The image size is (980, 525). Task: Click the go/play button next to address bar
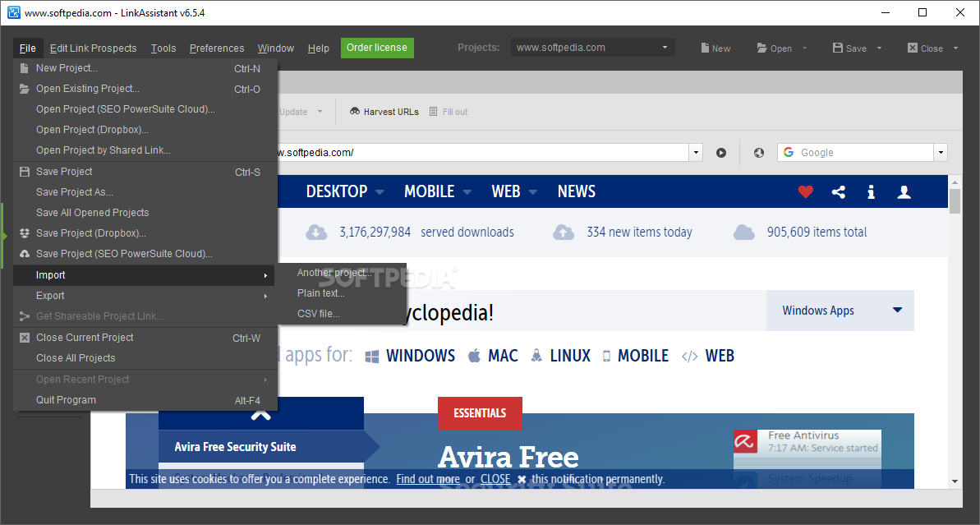(x=721, y=153)
